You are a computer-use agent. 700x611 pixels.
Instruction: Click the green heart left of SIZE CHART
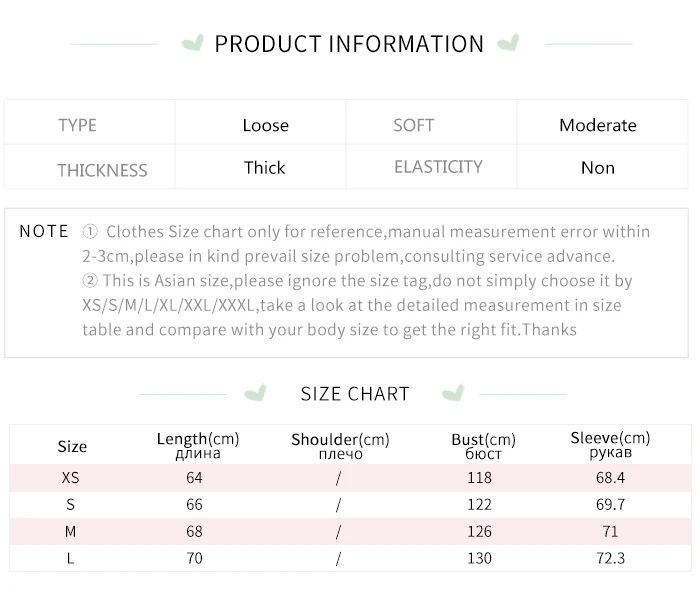256,393
